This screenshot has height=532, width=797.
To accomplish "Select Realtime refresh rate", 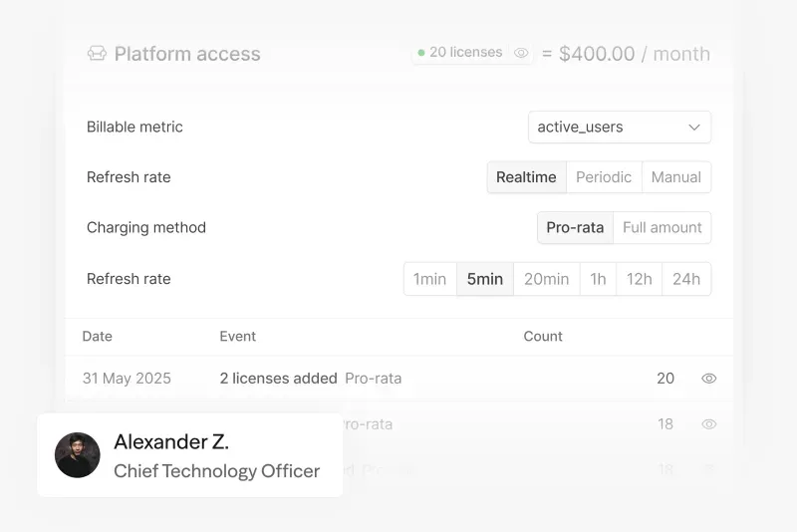I will (x=526, y=177).
